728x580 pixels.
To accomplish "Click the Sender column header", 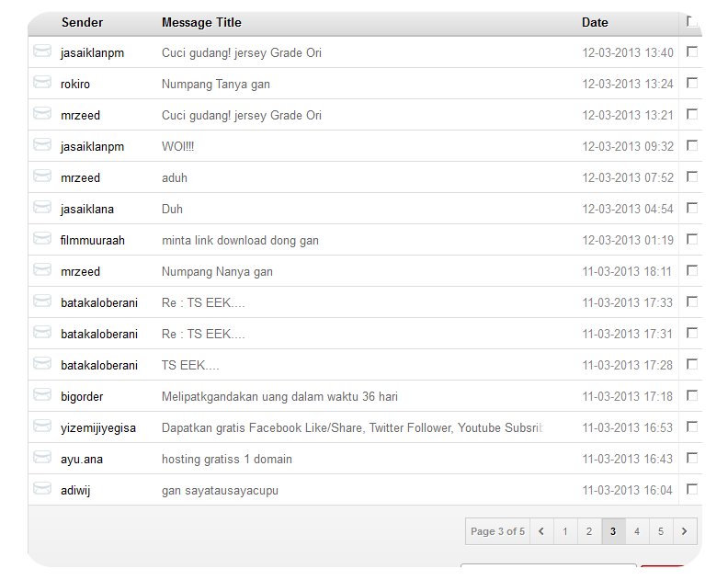I will tap(82, 22).
